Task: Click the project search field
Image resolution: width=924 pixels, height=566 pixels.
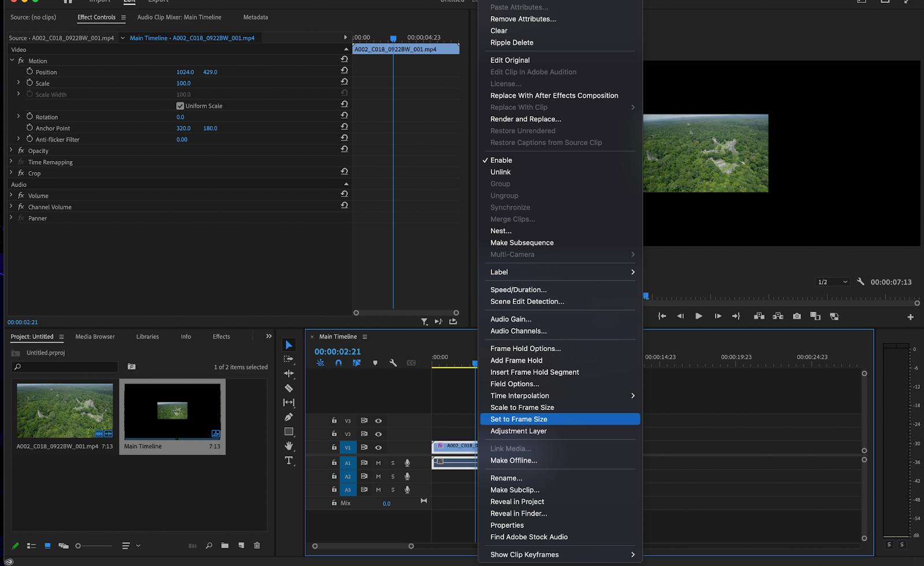Action: 65,367
